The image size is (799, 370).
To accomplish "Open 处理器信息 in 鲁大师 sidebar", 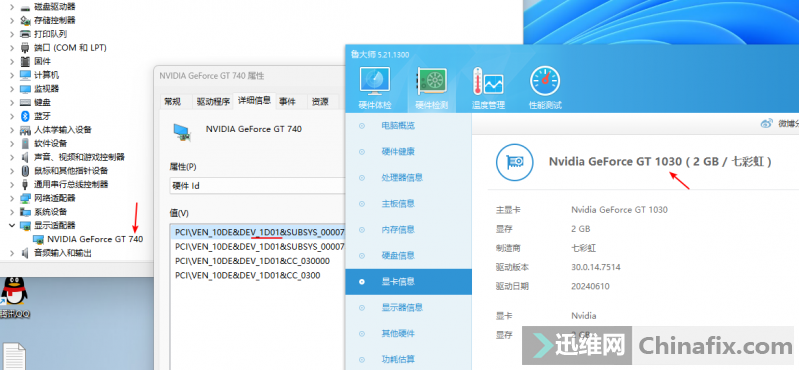I will [x=408, y=177].
